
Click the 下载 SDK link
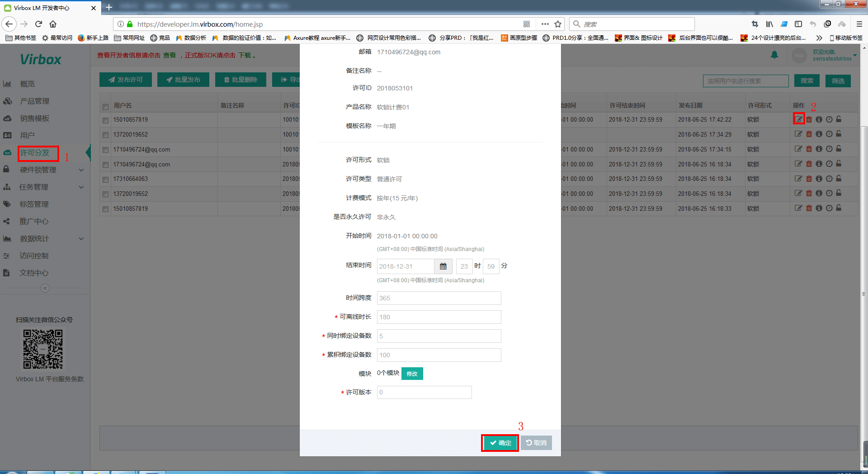[x=245, y=55]
